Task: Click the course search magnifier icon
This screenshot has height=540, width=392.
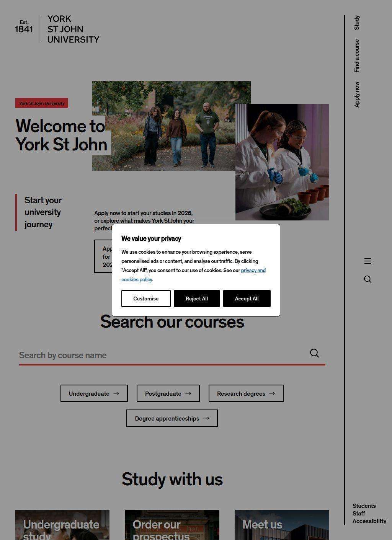Action: click(314, 353)
